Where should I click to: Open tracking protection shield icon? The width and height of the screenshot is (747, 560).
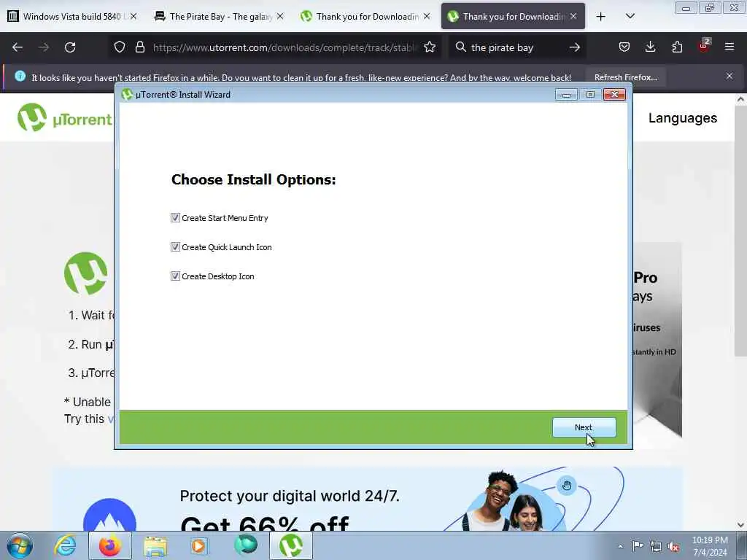(x=120, y=47)
